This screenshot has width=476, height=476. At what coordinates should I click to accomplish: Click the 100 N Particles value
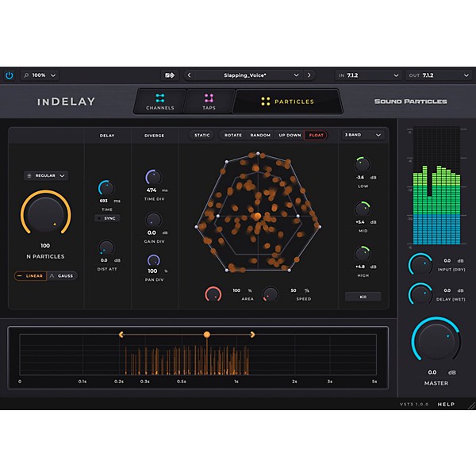pos(45,246)
